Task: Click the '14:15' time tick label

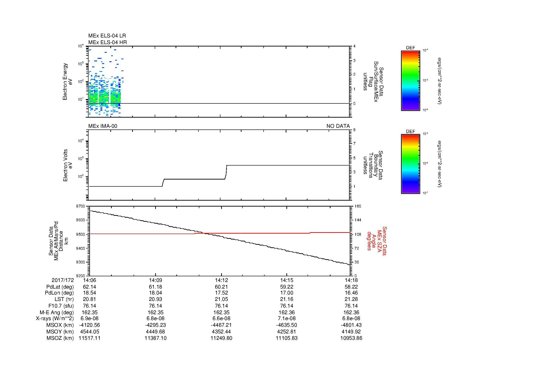Action: [x=287, y=280]
